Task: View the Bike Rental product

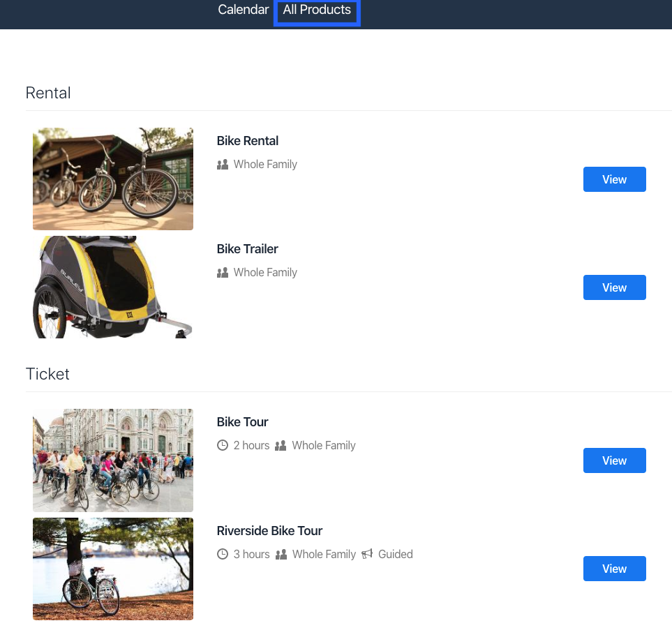Action: pos(614,179)
